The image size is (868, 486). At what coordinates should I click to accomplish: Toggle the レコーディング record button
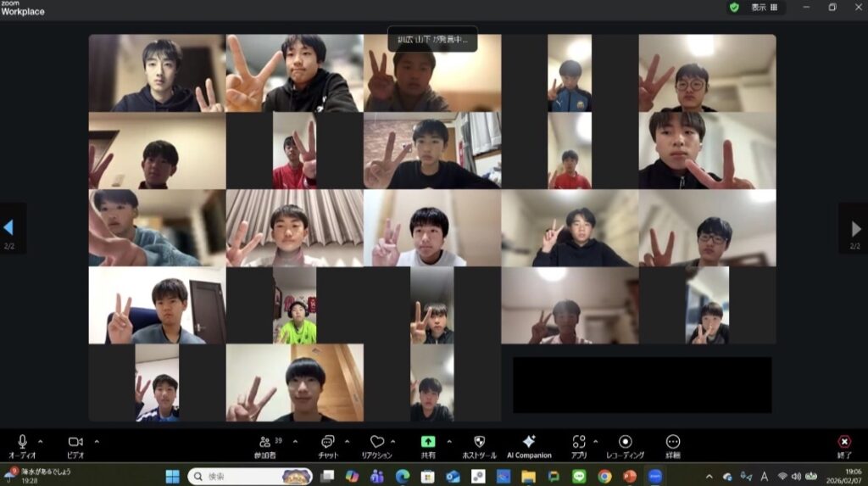pos(625,443)
